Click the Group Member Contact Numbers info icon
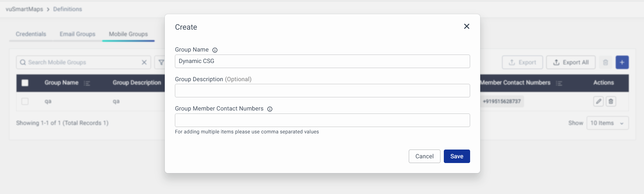This screenshot has height=194, width=644. coord(270,109)
